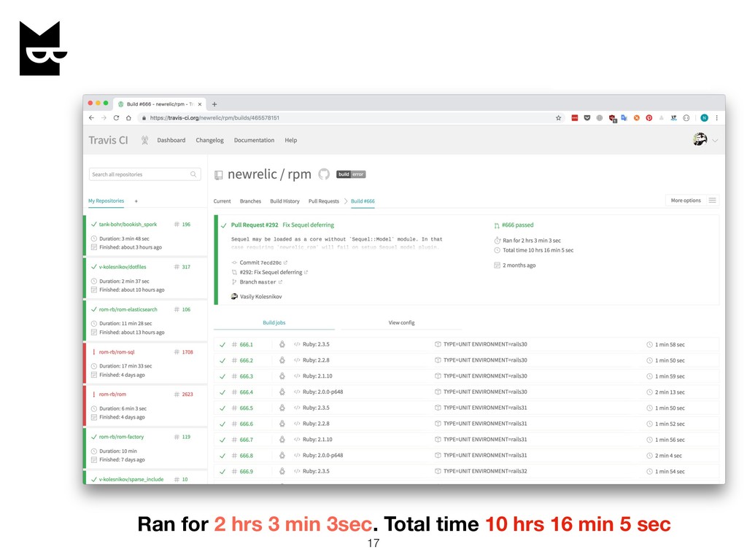Image resolution: width=747 pixels, height=560 pixels.
Task: Open job 666.4
Action: (247, 392)
